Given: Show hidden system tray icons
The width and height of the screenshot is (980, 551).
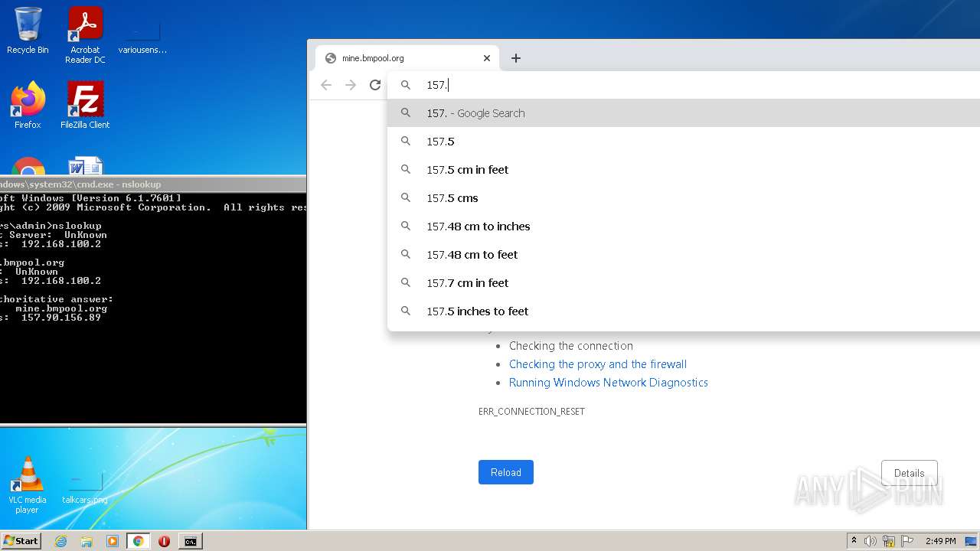Looking at the screenshot, I should click(854, 541).
